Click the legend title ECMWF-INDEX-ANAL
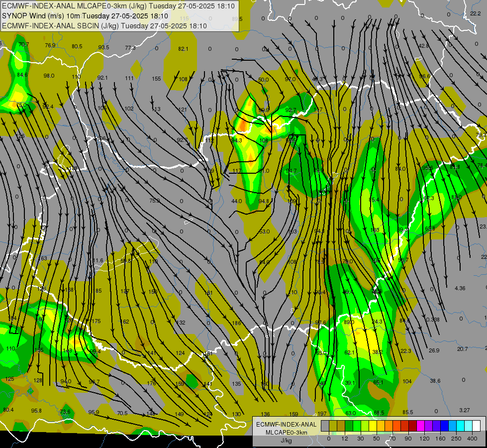487x448 pixels. coord(286,425)
